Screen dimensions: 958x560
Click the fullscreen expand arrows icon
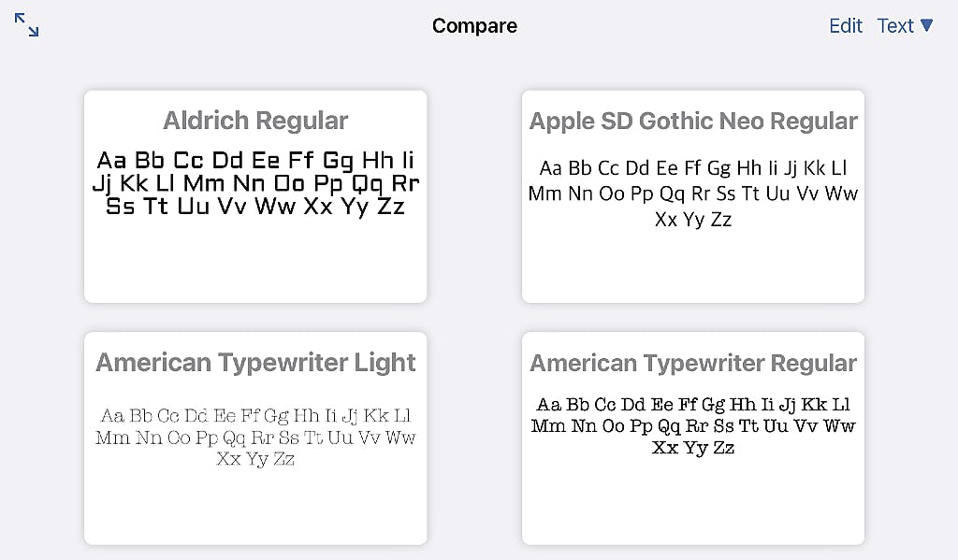27,25
